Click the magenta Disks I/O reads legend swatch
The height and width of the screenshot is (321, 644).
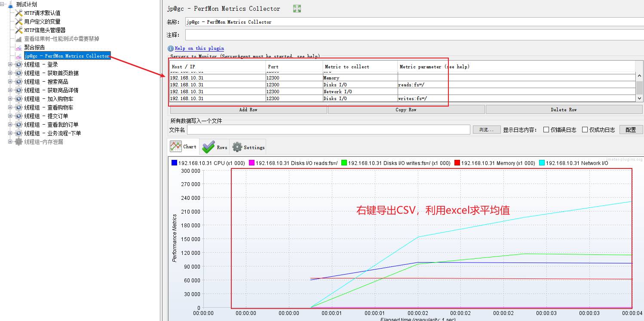coord(252,163)
